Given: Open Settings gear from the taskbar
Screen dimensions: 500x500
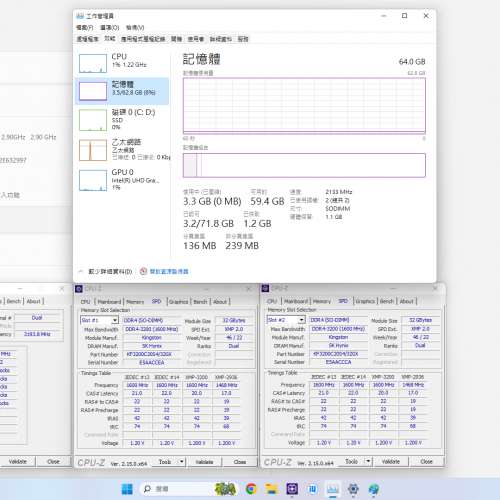Looking at the screenshot, I should (353, 489).
